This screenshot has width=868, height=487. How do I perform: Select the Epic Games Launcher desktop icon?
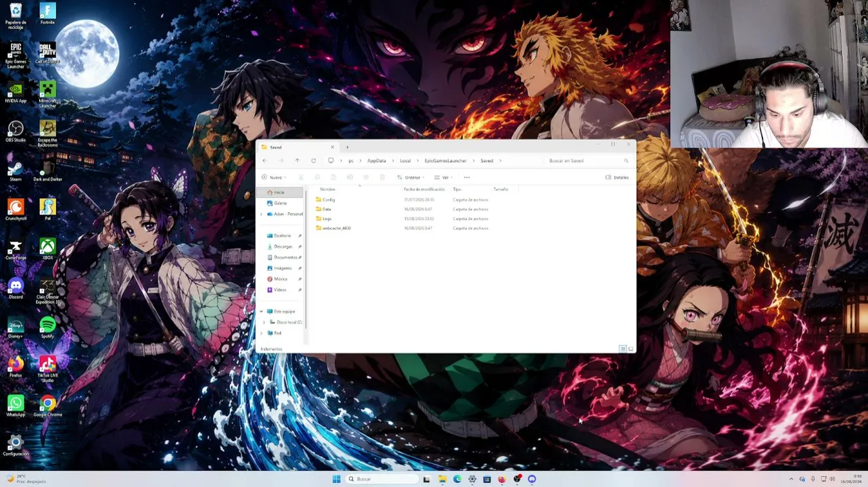click(16, 56)
